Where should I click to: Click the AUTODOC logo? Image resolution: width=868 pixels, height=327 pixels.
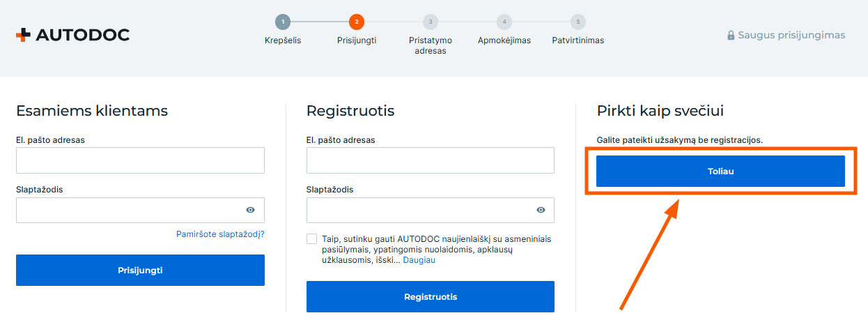(72, 35)
